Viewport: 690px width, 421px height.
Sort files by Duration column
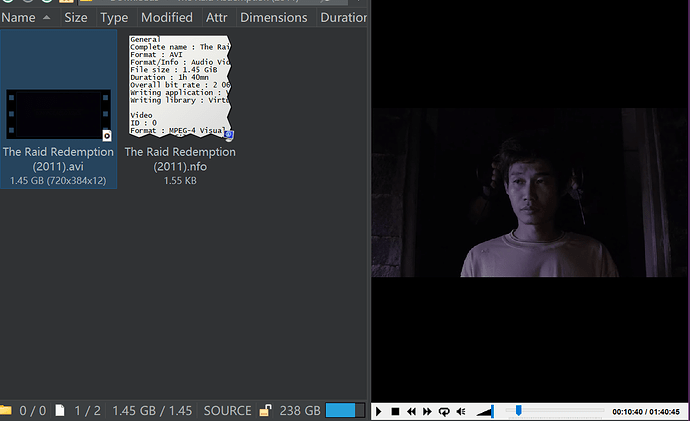pos(343,18)
